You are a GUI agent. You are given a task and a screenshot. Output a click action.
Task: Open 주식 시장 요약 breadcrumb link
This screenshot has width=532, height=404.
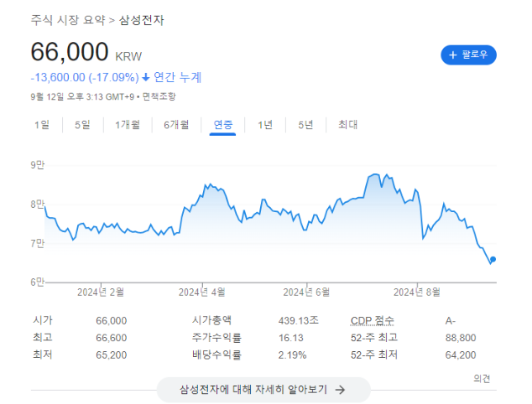[68, 20]
